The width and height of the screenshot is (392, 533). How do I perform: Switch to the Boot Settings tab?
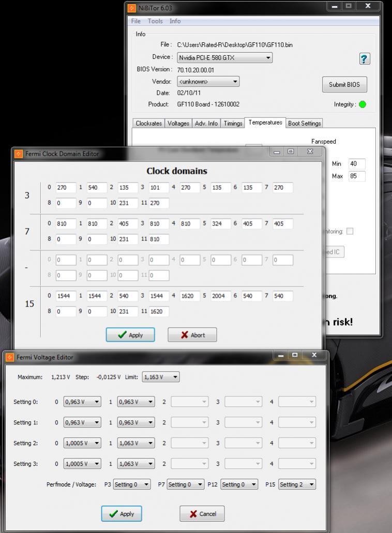(x=304, y=124)
